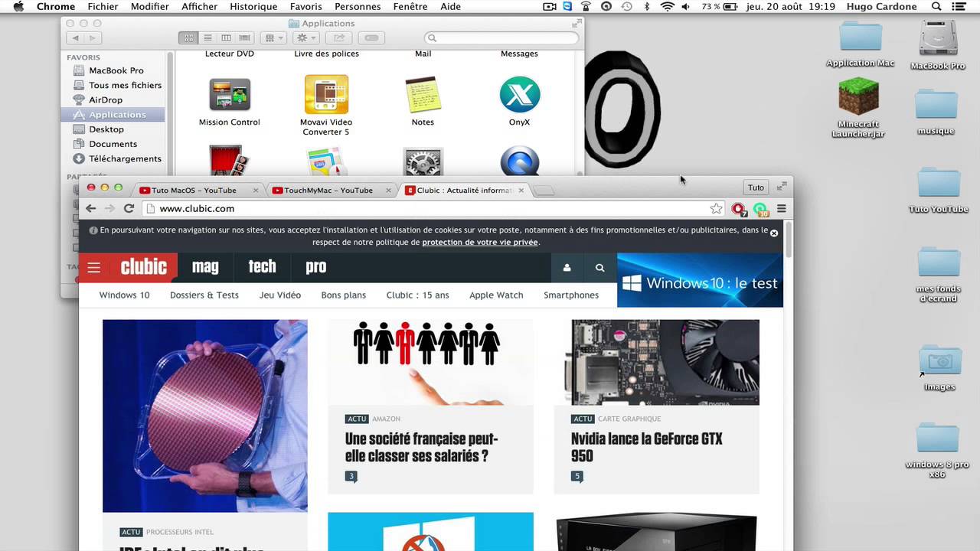Close the TouchMyMac – YouTube tab

click(388, 190)
